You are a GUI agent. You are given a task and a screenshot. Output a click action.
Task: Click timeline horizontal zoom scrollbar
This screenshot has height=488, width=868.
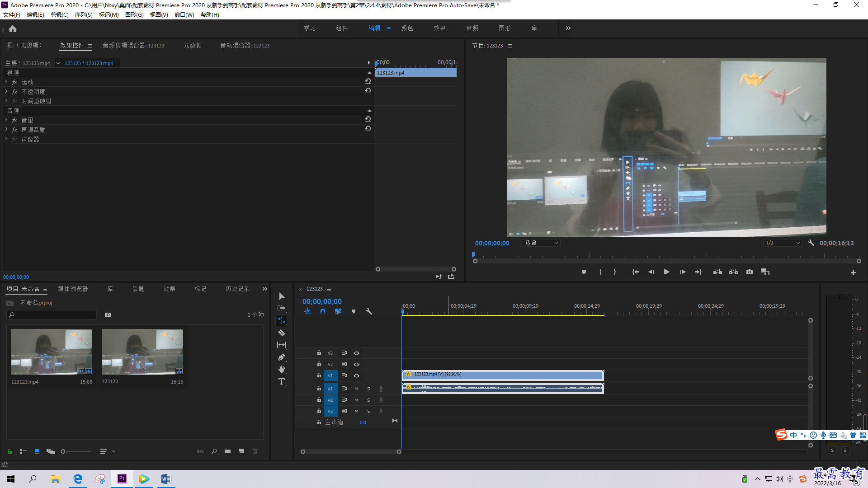click(351, 451)
